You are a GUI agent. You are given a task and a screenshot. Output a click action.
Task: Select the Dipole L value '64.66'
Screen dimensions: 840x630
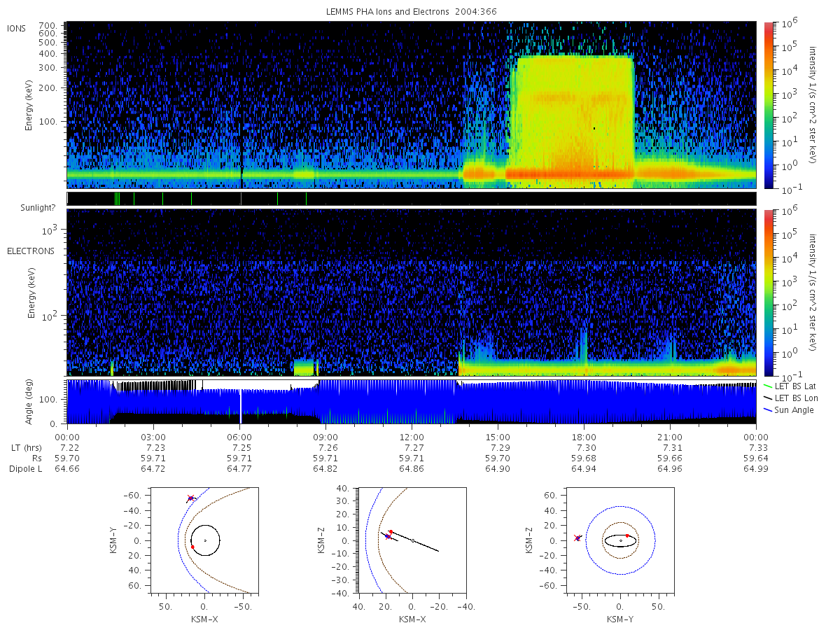(67, 468)
